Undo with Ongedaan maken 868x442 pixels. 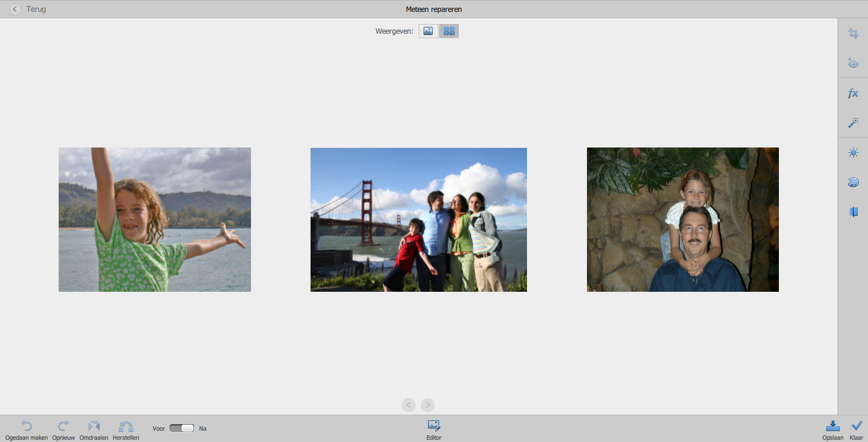point(26,430)
